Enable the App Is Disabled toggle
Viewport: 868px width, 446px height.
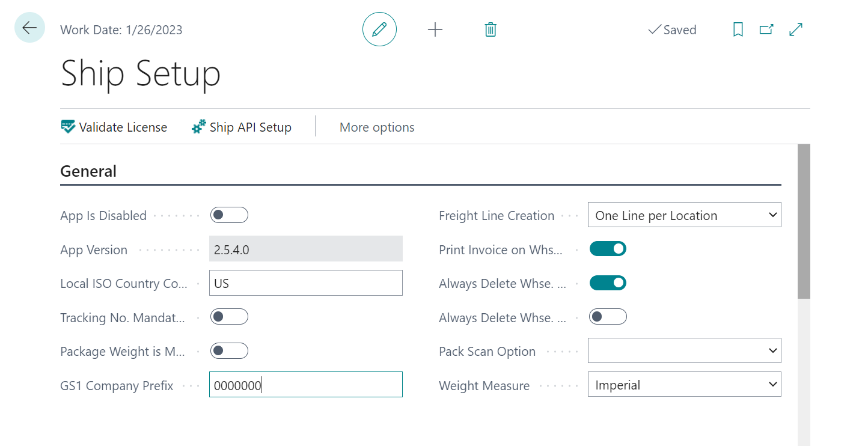tap(229, 215)
